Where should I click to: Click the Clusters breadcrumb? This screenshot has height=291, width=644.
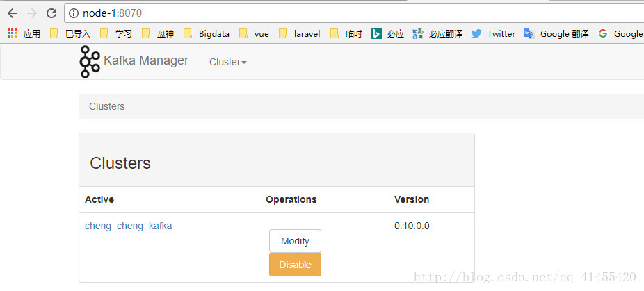pyautogui.click(x=107, y=106)
